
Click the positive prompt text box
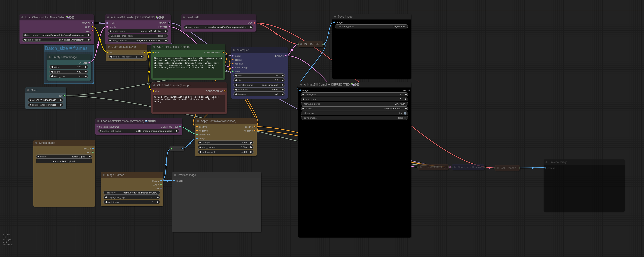(x=188, y=66)
